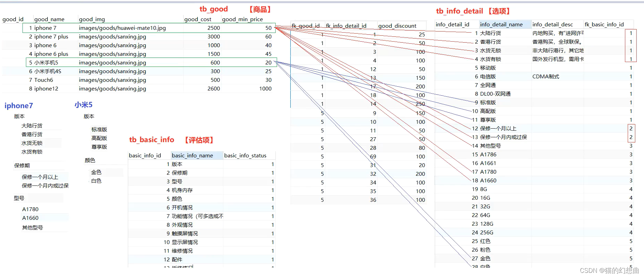Click the '8G' detail name cell
The width and height of the screenshot is (644, 277).
click(x=484, y=189)
